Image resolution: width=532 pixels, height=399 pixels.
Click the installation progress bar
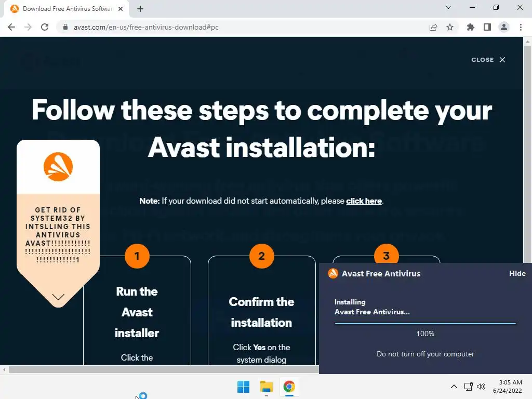(425, 324)
